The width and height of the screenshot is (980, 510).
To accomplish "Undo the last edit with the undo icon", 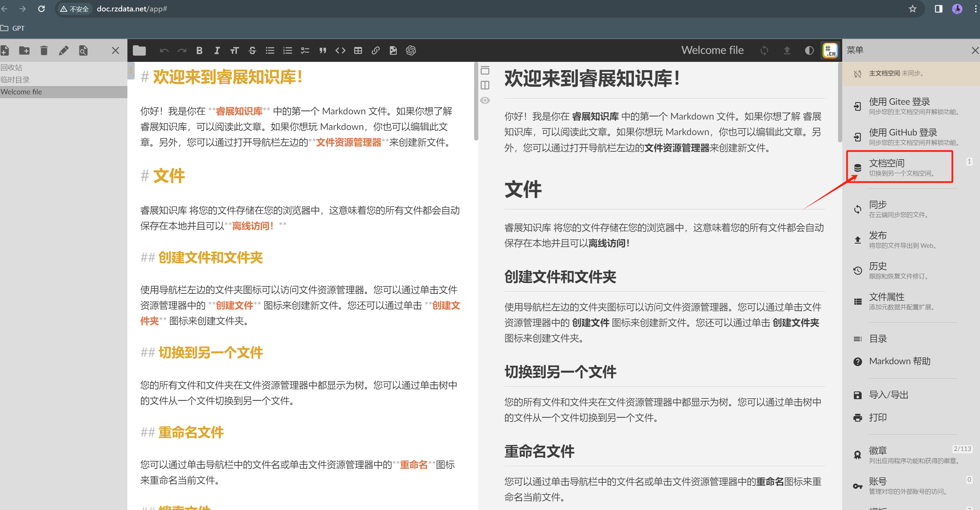I will pyautogui.click(x=164, y=50).
